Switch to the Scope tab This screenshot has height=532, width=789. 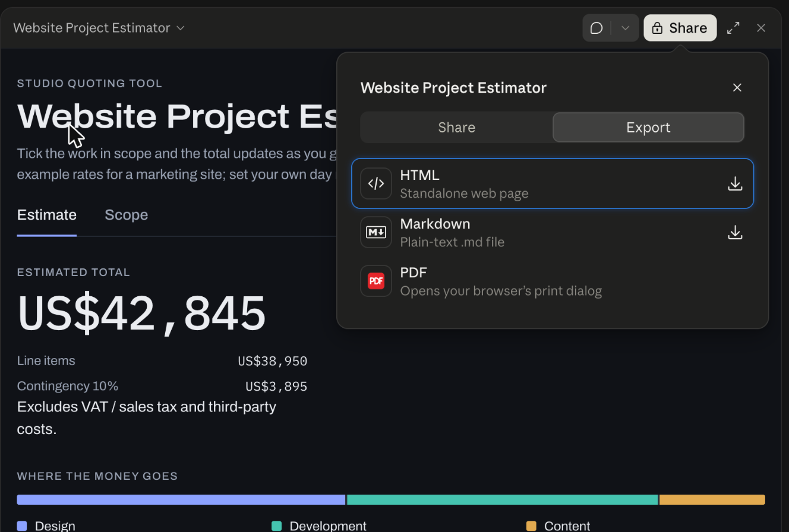[127, 215]
